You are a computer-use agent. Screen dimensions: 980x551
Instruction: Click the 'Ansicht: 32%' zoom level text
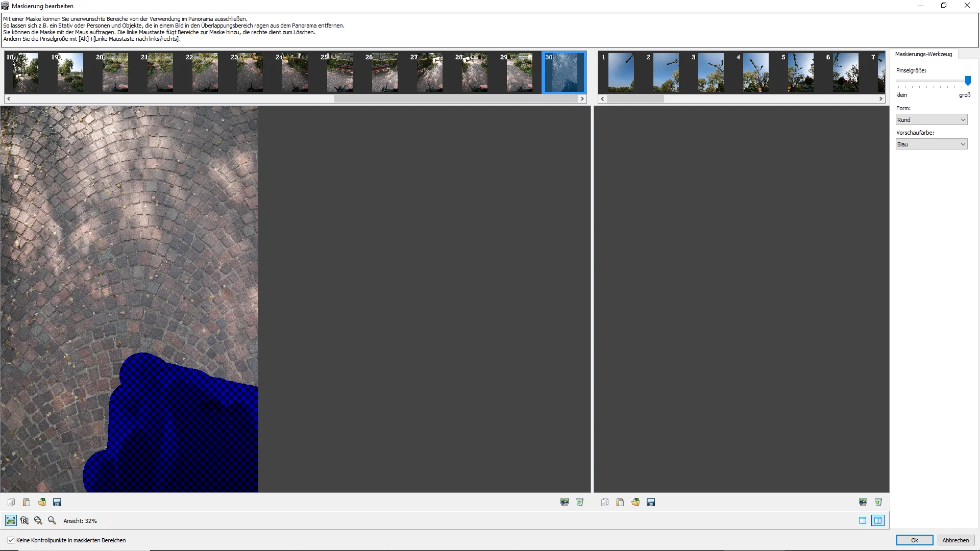click(x=80, y=521)
